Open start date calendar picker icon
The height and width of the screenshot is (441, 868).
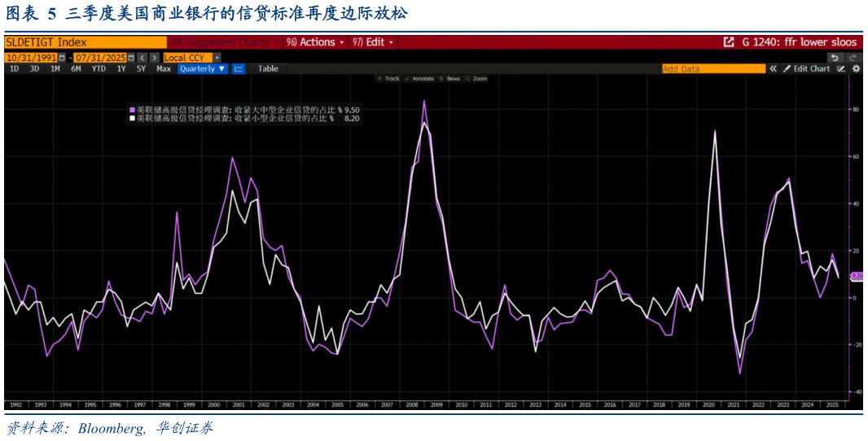[x=62, y=58]
